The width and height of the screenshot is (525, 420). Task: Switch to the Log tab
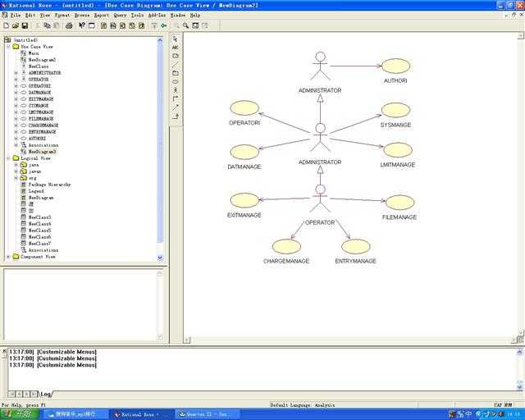click(x=46, y=395)
